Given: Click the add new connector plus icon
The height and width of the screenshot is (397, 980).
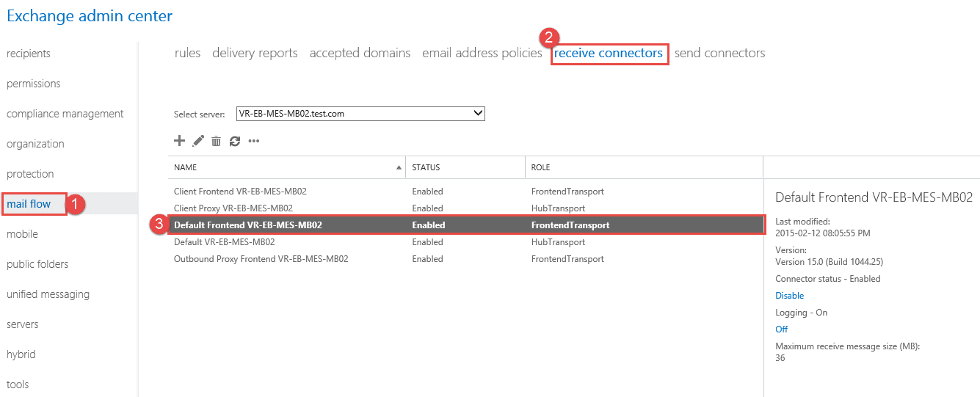Looking at the screenshot, I should tap(179, 141).
